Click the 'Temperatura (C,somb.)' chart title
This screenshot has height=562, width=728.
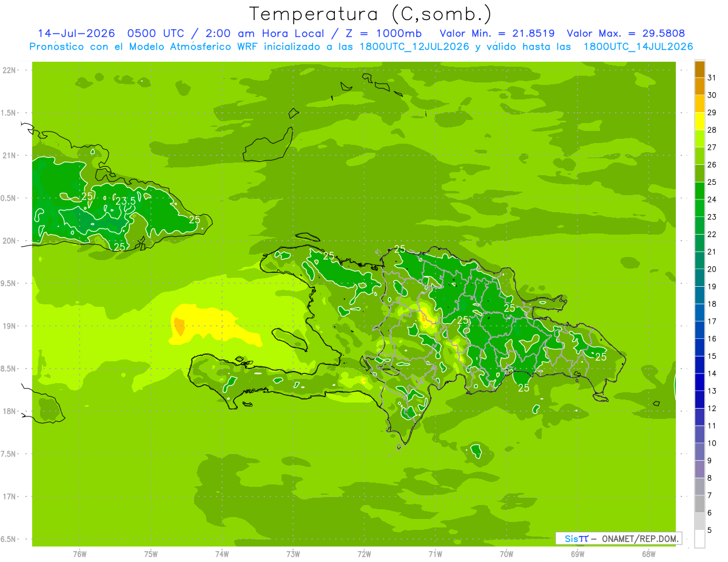tap(371, 15)
